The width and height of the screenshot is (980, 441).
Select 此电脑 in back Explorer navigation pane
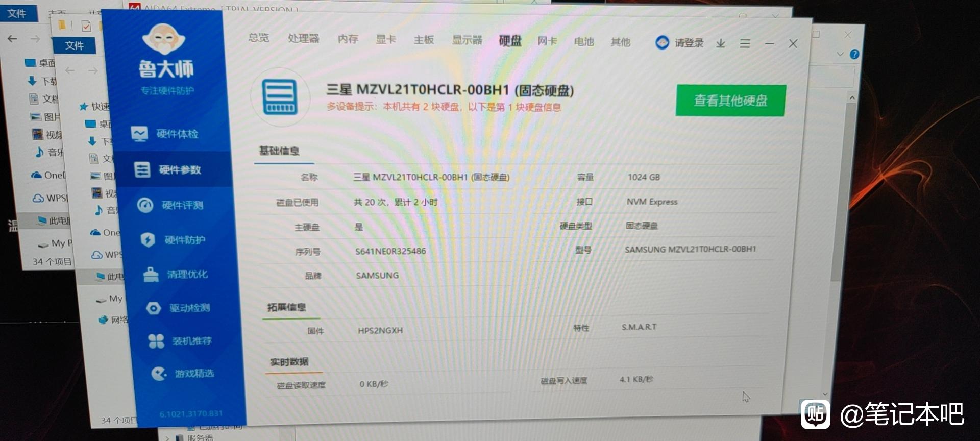tap(54, 220)
